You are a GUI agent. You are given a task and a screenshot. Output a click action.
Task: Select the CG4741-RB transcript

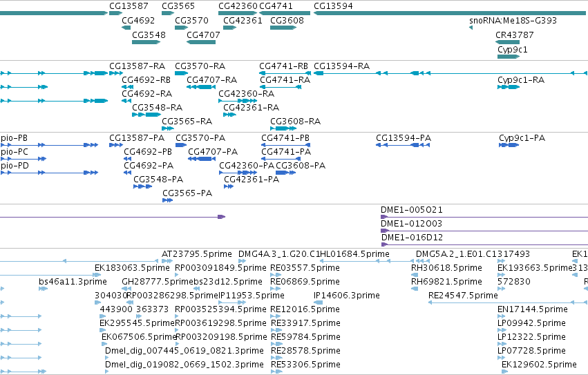[285, 73]
